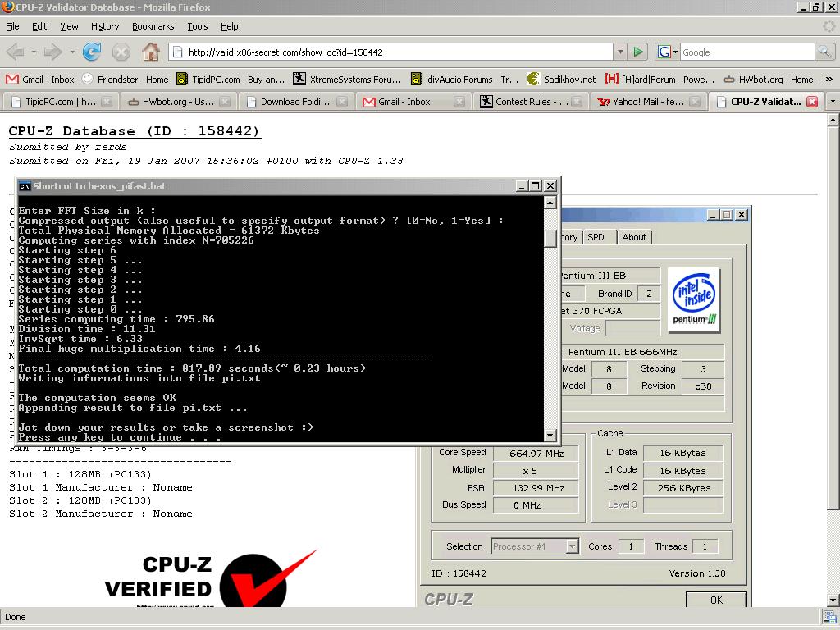Open XtremeSystems Forums bookmark

click(347, 80)
